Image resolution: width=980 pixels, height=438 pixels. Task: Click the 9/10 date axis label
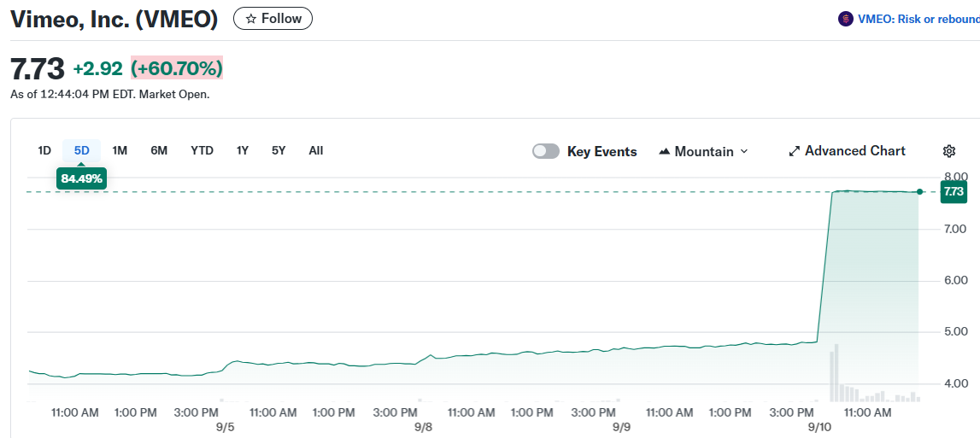click(x=819, y=428)
